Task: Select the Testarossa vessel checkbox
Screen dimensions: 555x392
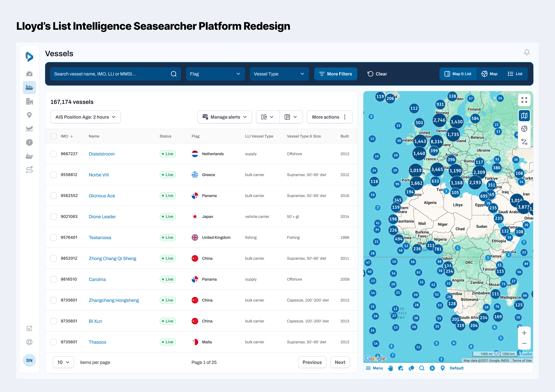Action: point(53,237)
